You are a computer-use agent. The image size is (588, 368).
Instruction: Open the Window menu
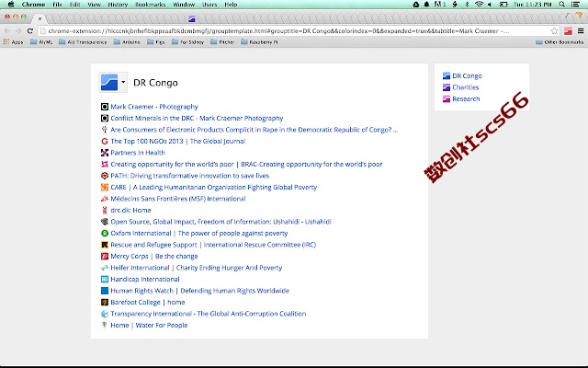pyautogui.click(x=184, y=5)
